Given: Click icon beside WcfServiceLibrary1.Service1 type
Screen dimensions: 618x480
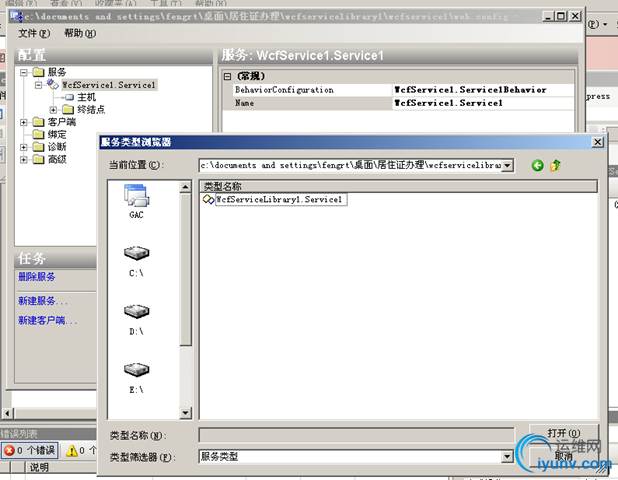Looking at the screenshot, I should pos(208,199).
